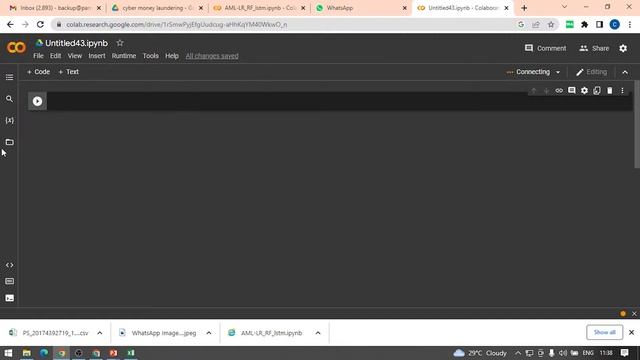Open the View menu
The height and width of the screenshot is (360, 640).
tap(75, 56)
